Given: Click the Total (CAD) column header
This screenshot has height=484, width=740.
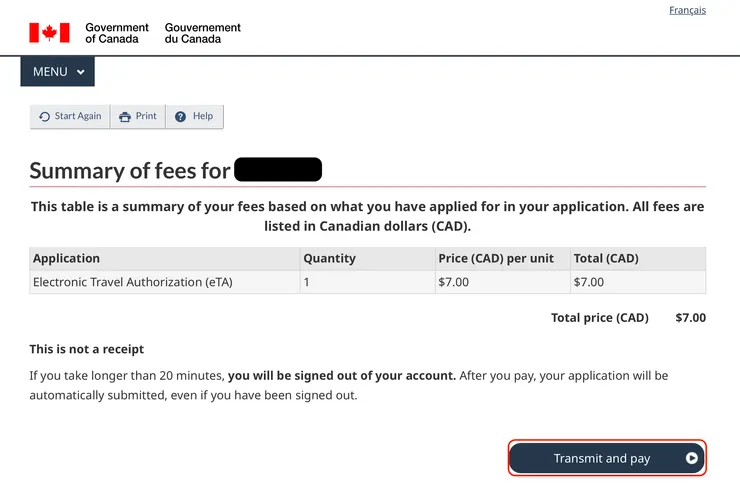Looking at the screenshot, I should 606,258.
